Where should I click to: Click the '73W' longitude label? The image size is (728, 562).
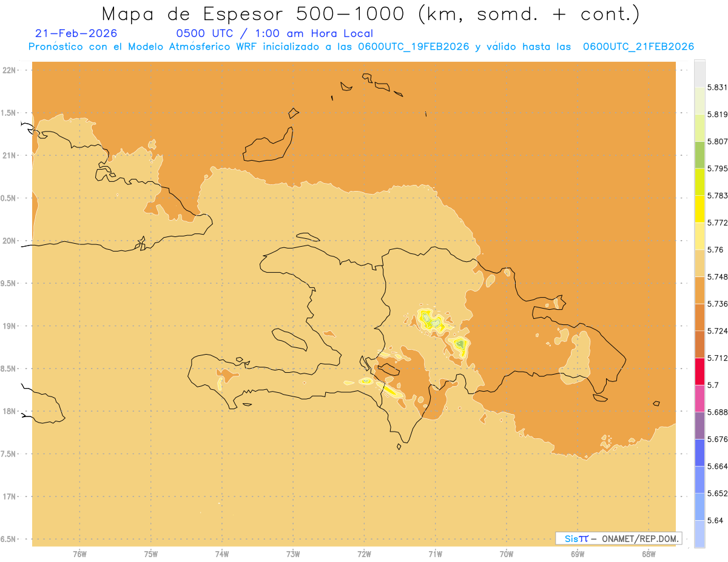(x=293, y=554)
